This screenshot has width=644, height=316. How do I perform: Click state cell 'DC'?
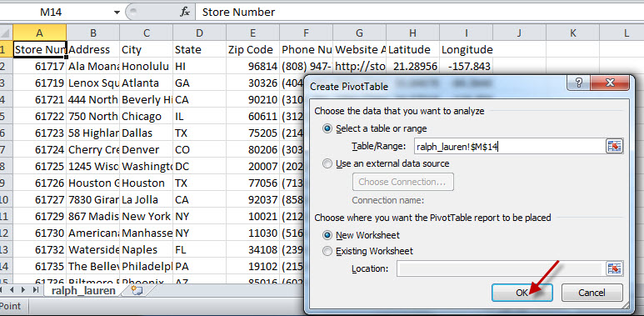[x=199, y=167]
